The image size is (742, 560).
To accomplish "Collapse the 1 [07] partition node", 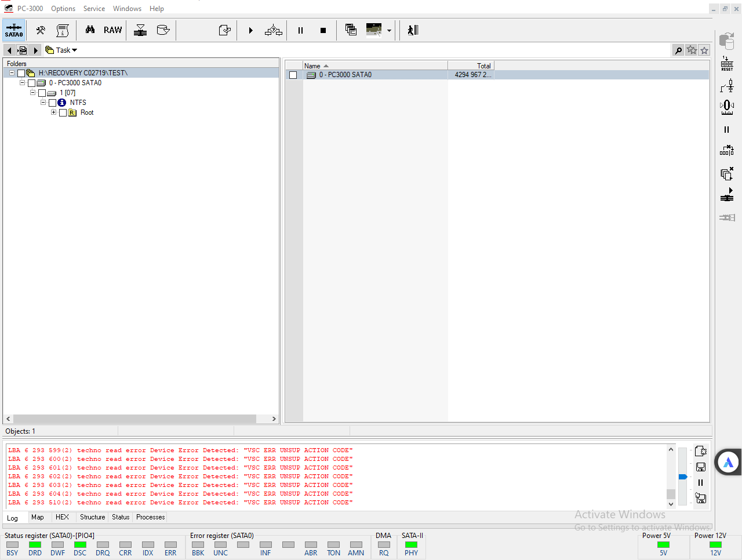I will pos(32,93).
